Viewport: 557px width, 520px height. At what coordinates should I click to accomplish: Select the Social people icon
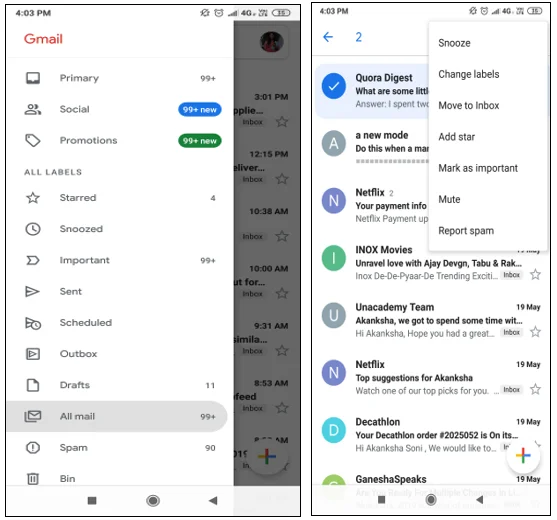coord(33,109)
